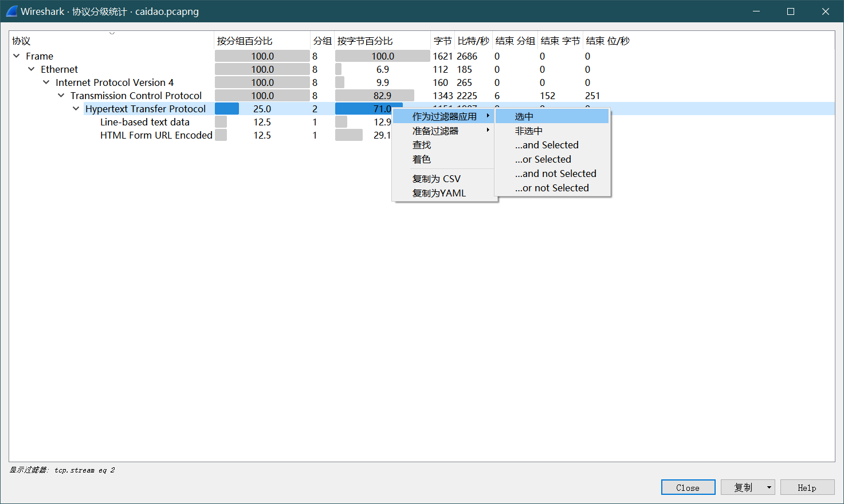The height and width of the screenshot is (504, 844).
Task: Click Line-based text data's 12.5 percentage
Action: [x=262, y=122]
